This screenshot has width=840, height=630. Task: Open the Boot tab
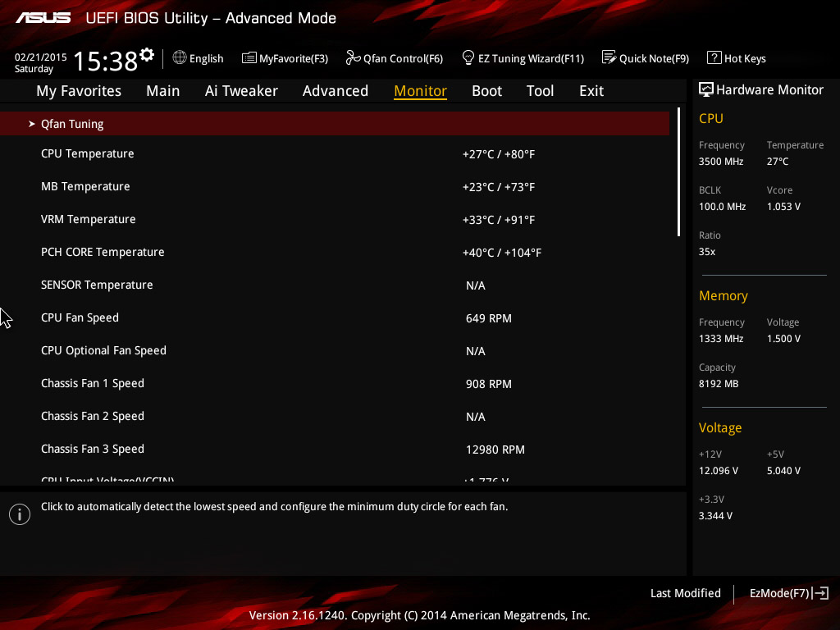click(x=487, y=91)
